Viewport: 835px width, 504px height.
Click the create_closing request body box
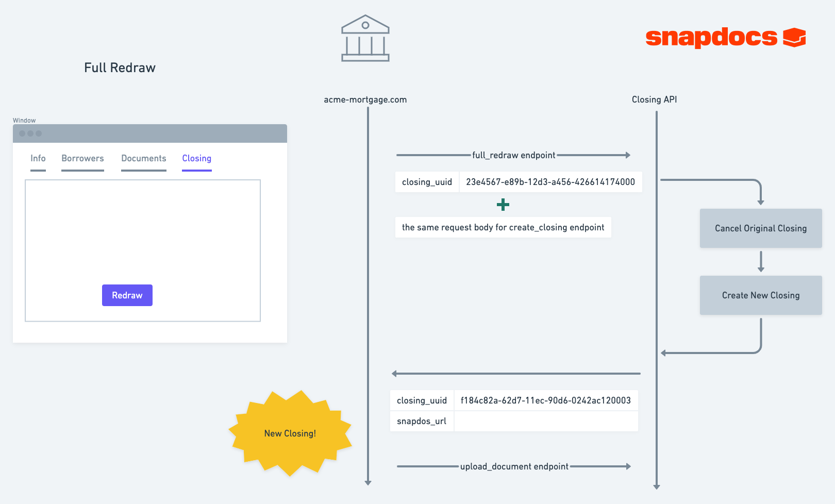pyautogui.click(x=503, y=227)
